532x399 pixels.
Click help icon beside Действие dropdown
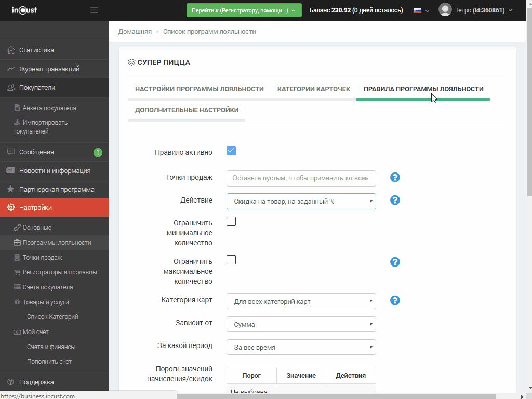pyautogui.click(x=395, y=201)
